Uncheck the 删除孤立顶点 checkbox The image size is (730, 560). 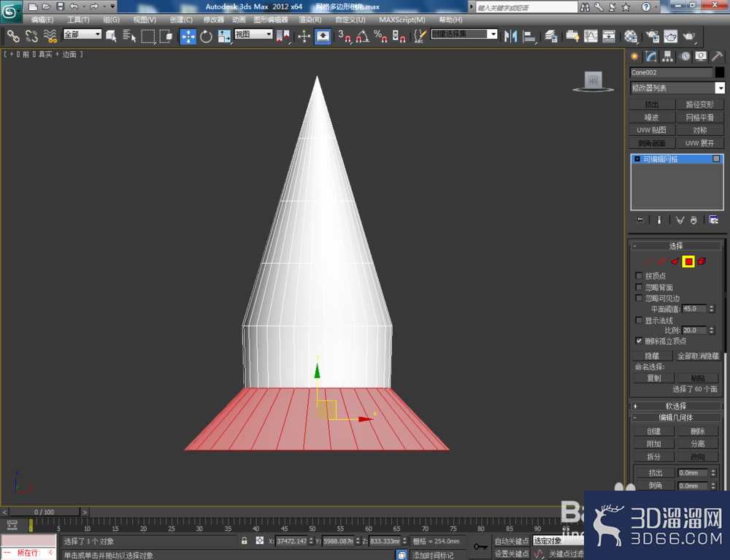point(639,341)
